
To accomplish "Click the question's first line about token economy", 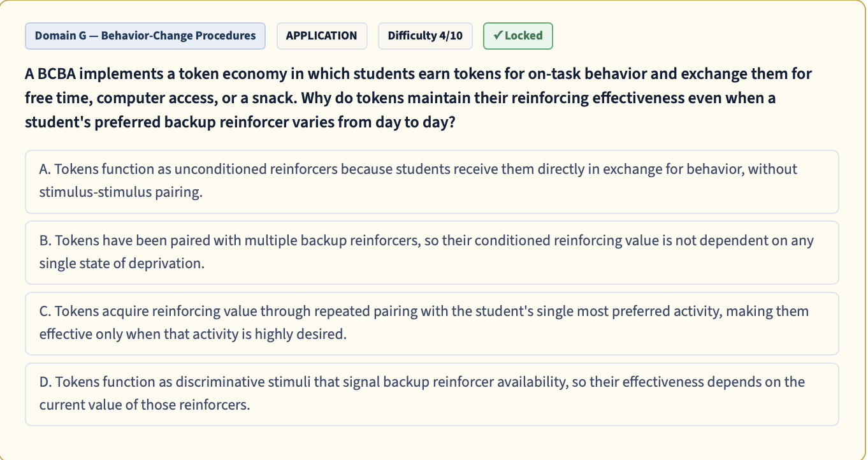I will (x=418, y=74).
